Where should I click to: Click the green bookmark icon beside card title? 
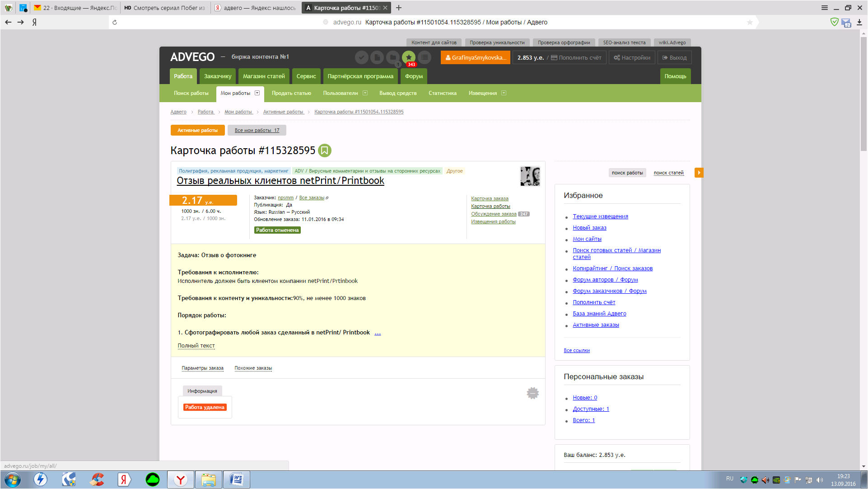(325, 150)
